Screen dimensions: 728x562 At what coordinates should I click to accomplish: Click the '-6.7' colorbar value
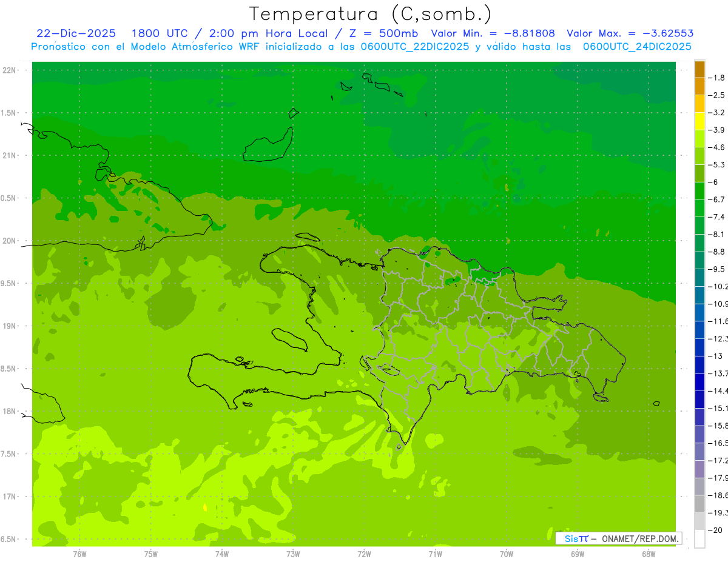click(717, 199)
